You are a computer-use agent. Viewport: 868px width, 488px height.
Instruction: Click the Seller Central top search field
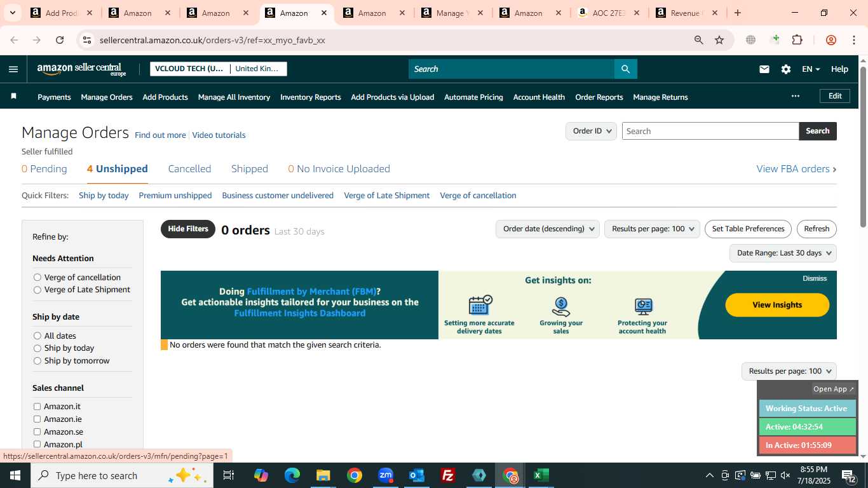(x=512, y=69)
